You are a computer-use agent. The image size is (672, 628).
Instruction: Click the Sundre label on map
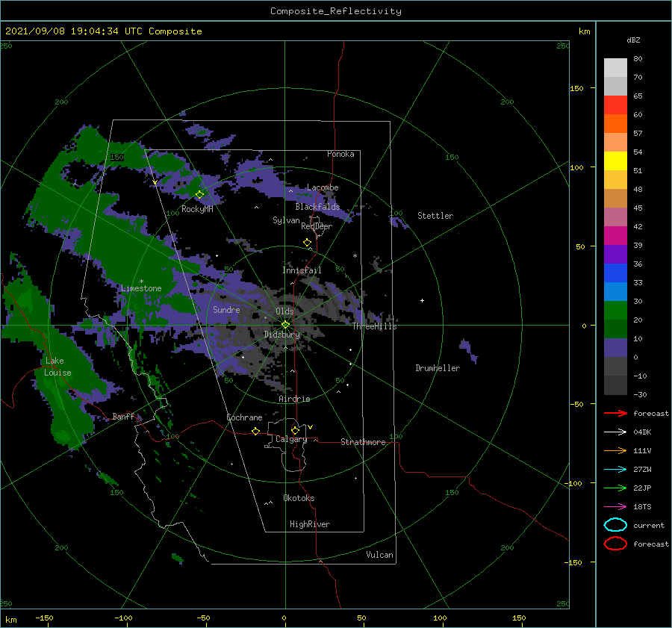click(226, 310)
